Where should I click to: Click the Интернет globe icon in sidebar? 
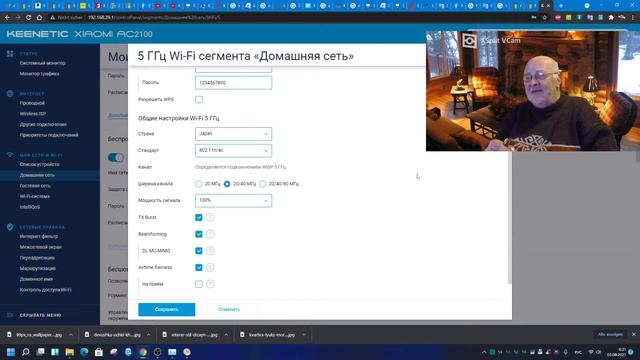coord(10,93)
